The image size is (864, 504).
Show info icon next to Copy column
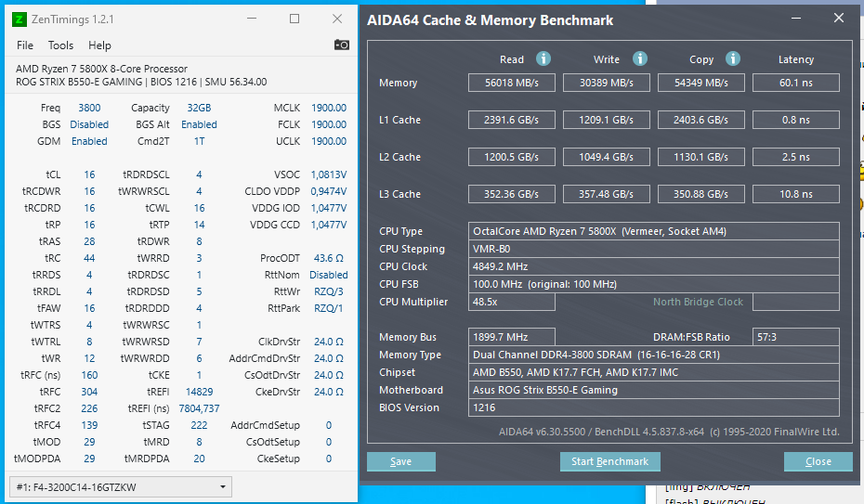(x=733, y=58)
